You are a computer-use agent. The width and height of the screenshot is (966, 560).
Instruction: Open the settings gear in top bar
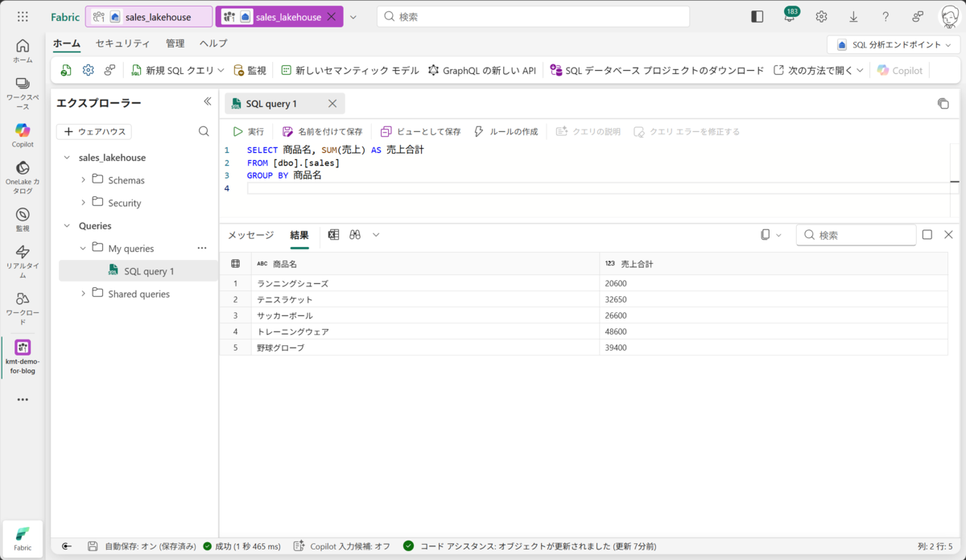[x=821, y=17]
